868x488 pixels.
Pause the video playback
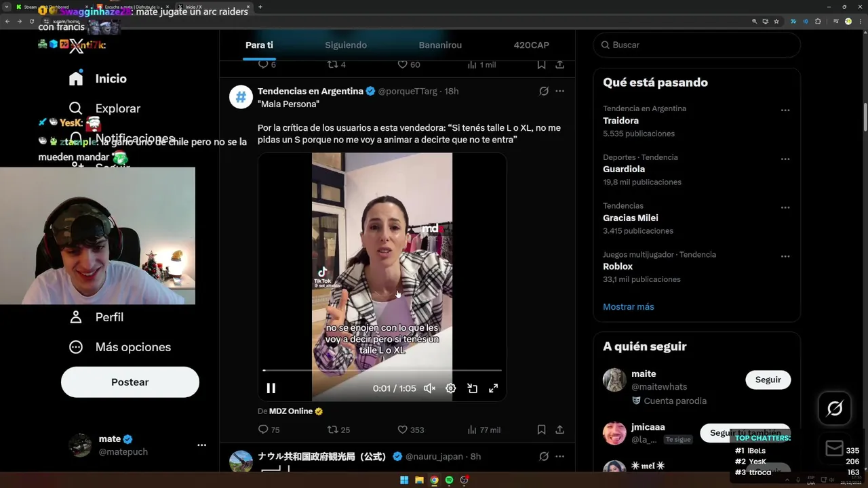[271, 388]
